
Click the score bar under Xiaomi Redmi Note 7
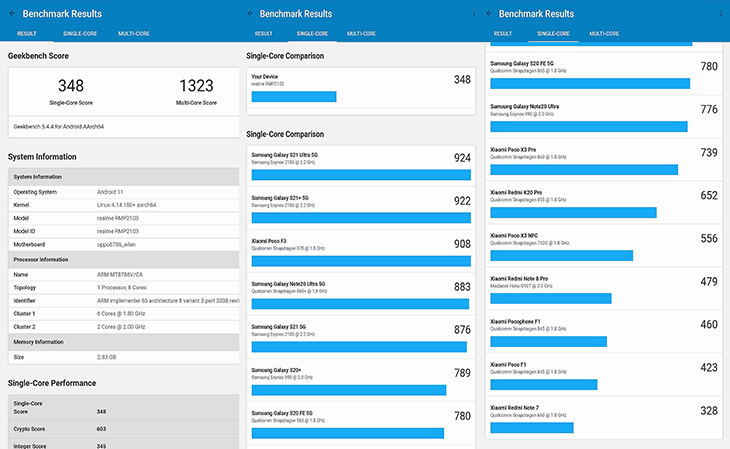(x=532, y=428)
